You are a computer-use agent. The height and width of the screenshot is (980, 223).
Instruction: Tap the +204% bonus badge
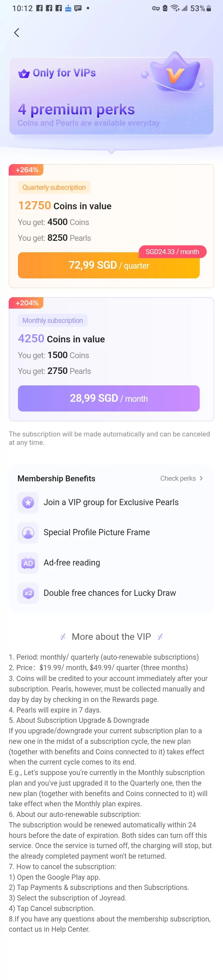click(27, 303)
